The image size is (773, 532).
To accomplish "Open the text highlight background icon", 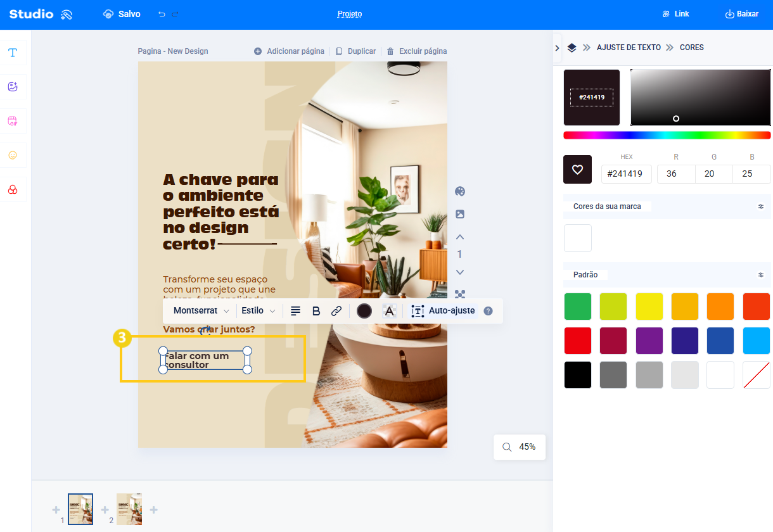I will tap(389, 311).
